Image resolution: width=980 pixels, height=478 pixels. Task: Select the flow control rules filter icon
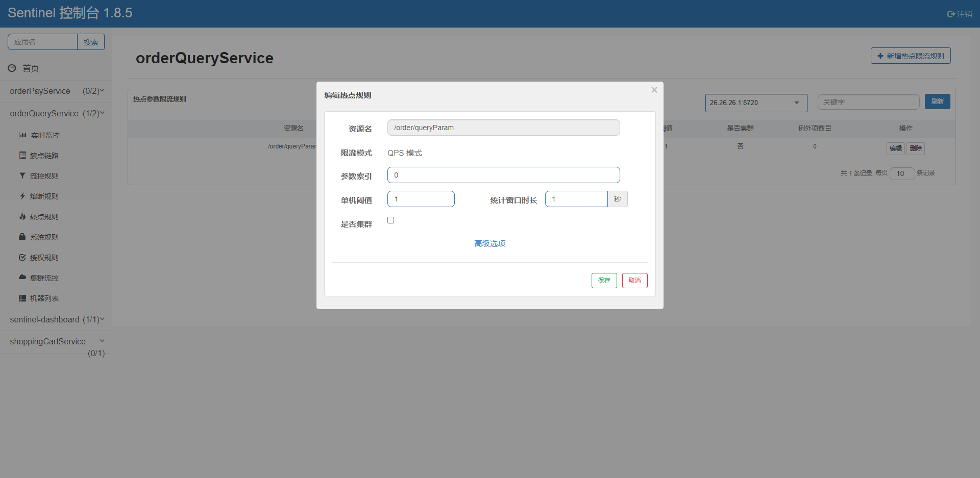(22, 175)
